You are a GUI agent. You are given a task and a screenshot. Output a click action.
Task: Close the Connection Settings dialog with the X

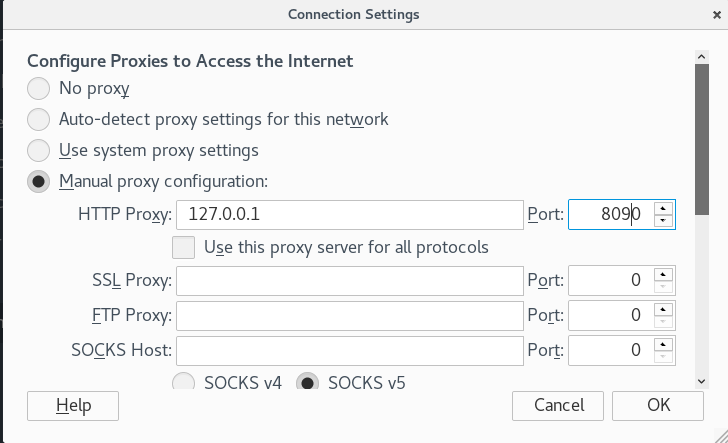point(716,15)
